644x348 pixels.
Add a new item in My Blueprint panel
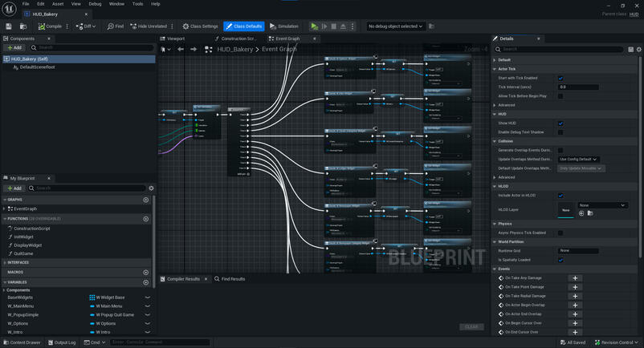[x=14, y=188]
